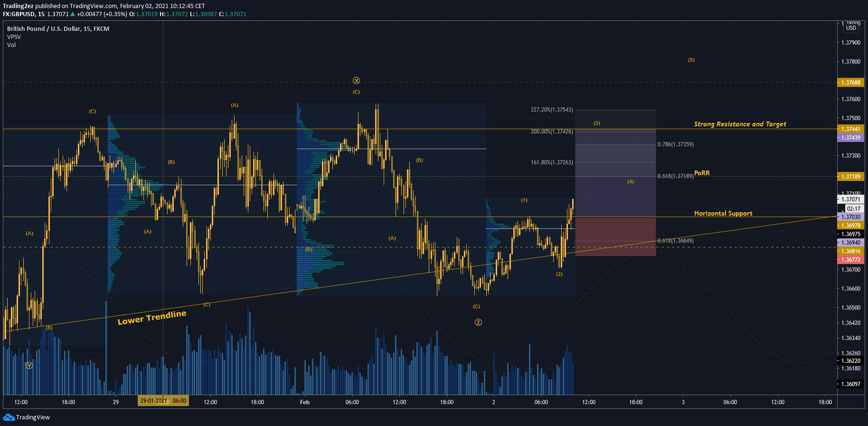Viewport: 868px width, 426px height.
Task: Select the (3) wave label
Action: coord(597,123)
